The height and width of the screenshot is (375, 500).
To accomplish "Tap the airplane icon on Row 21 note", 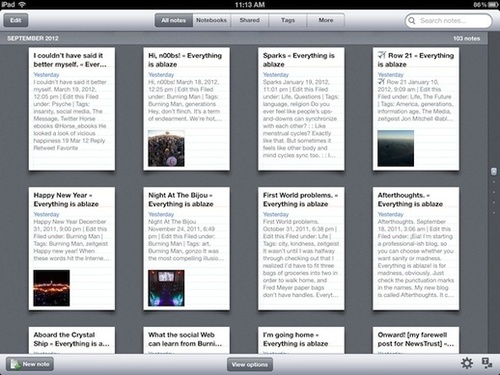I will tap(382, 55).
